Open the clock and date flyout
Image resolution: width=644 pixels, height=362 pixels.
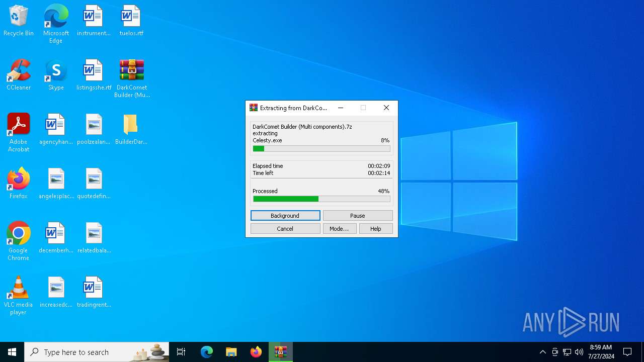pos(601,352)
